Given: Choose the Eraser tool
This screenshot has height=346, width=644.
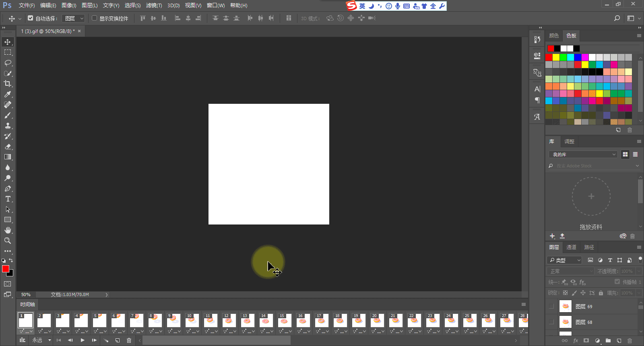Looking at the screenshot, I should [8, 146].
